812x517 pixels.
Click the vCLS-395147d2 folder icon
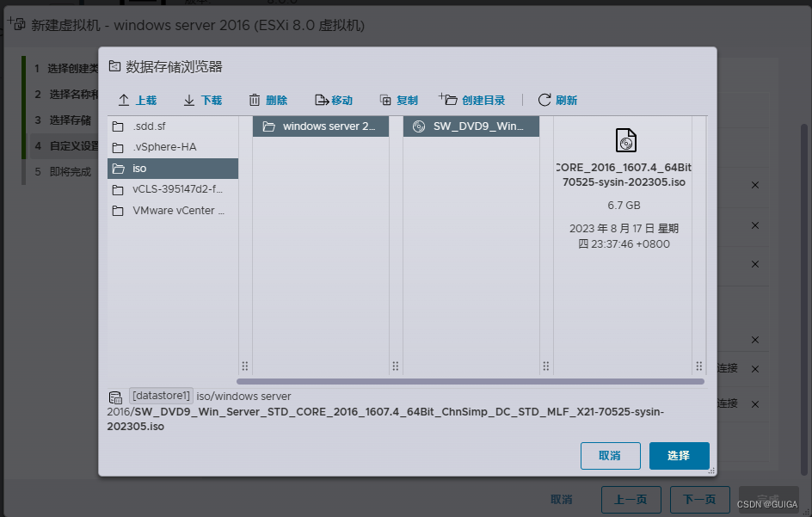tap(118, 189)
